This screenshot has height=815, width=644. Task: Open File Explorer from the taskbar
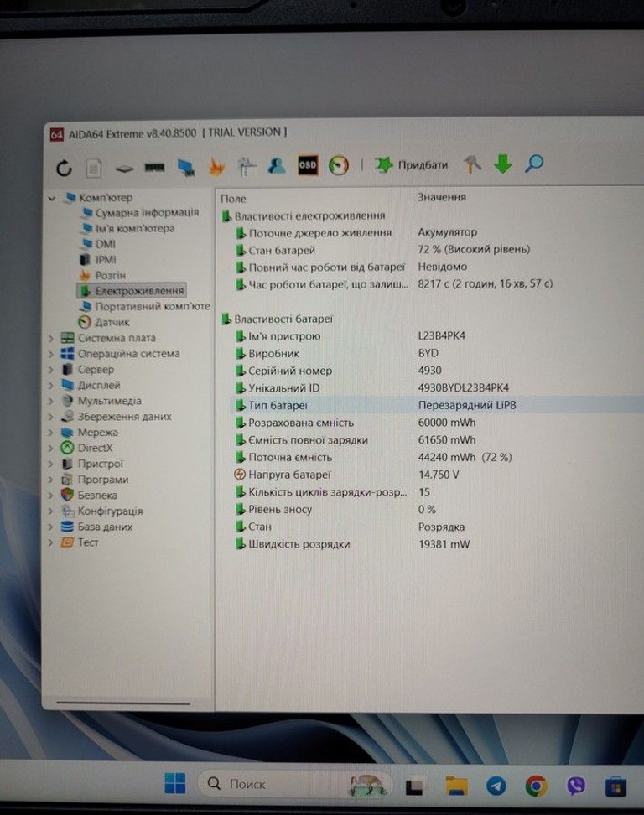pos(456,786)
